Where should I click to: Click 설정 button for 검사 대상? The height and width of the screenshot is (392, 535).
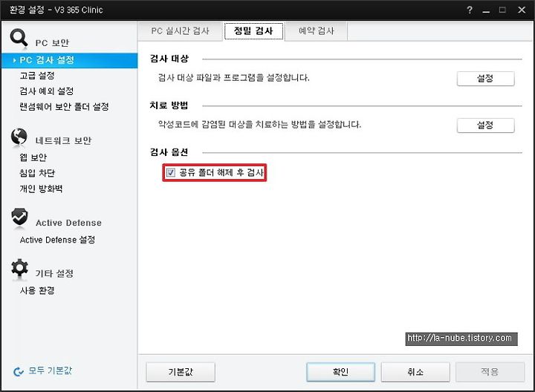(x=485, y=79)
